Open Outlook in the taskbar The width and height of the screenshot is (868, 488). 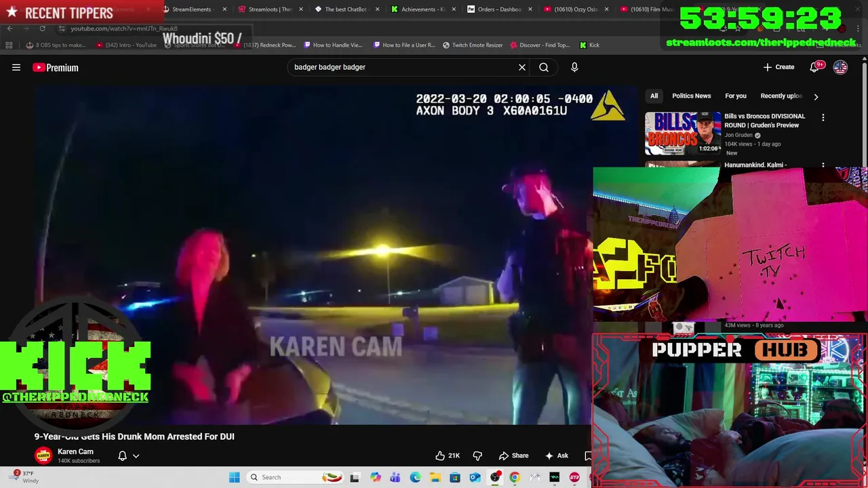(475, 477)
